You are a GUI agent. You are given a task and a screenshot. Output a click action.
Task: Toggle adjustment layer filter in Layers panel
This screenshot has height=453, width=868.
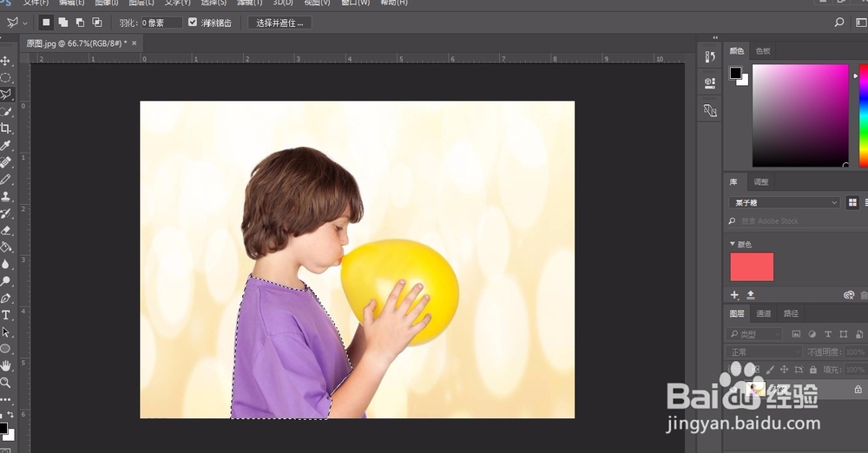click(812, 334)
